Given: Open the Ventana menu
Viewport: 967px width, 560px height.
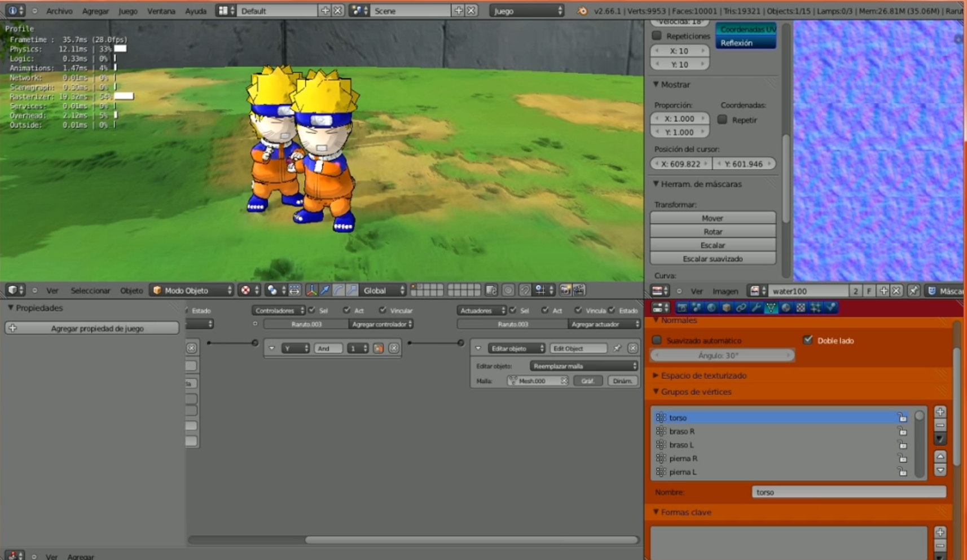Looking at the screenshot, I should click(161, 11).
